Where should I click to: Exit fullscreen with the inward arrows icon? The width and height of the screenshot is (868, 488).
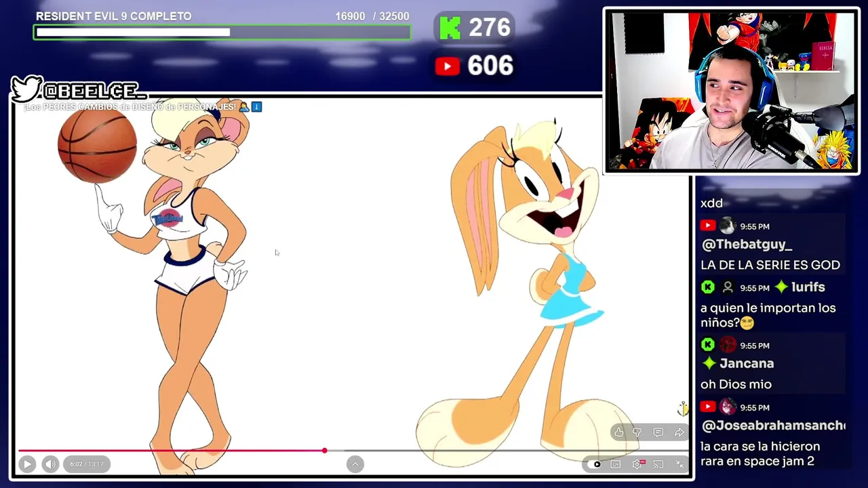point(679,464)
